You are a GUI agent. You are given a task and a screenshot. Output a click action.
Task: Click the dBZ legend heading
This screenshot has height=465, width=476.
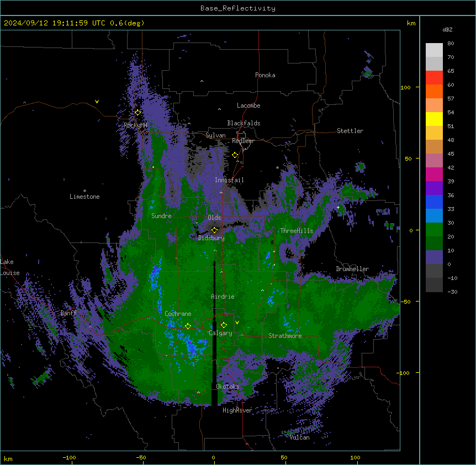[447, 29]
